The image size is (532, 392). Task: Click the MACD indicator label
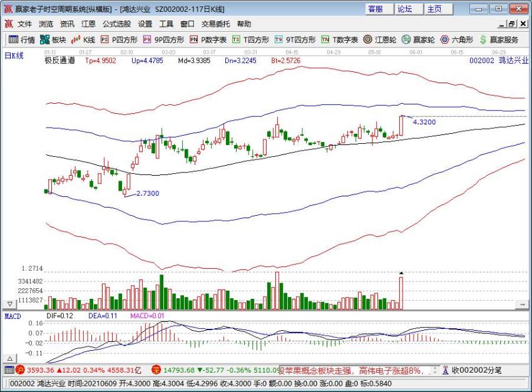point(13,316)
